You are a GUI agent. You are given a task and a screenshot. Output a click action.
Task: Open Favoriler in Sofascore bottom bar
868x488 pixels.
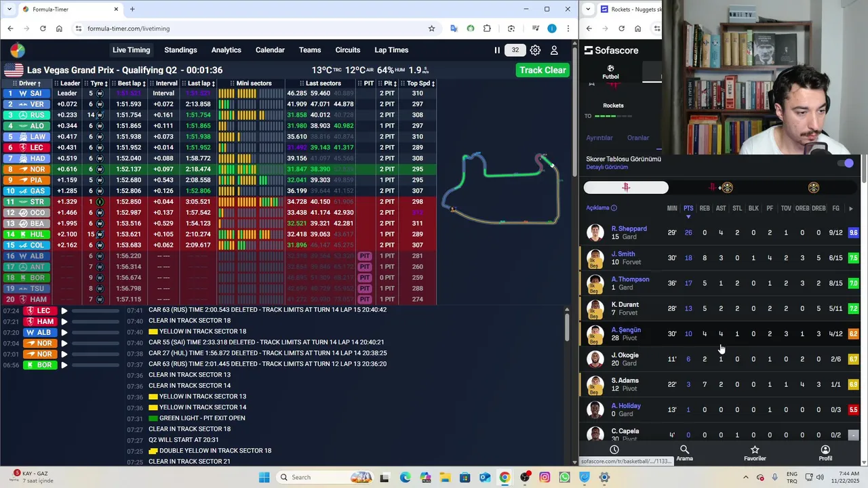tap(755, 453)
